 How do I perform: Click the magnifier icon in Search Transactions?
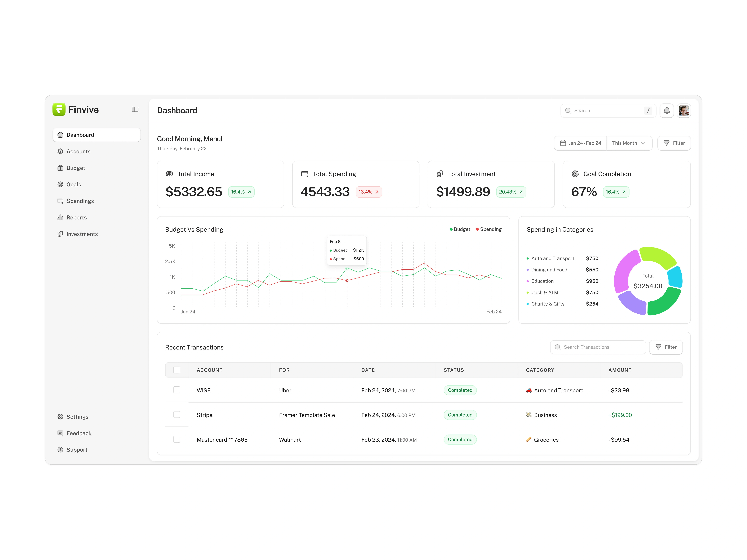tap(558, 347)
